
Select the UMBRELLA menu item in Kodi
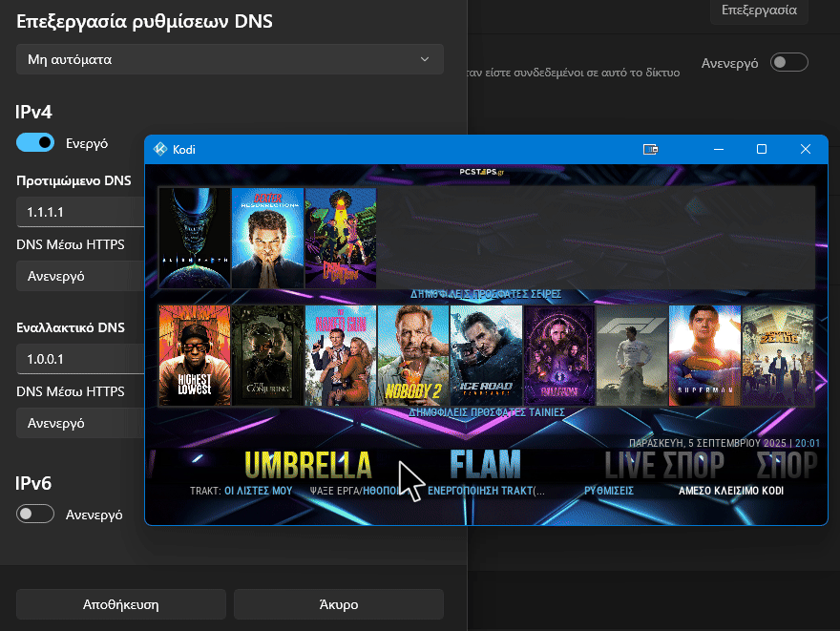pos(308,465)
